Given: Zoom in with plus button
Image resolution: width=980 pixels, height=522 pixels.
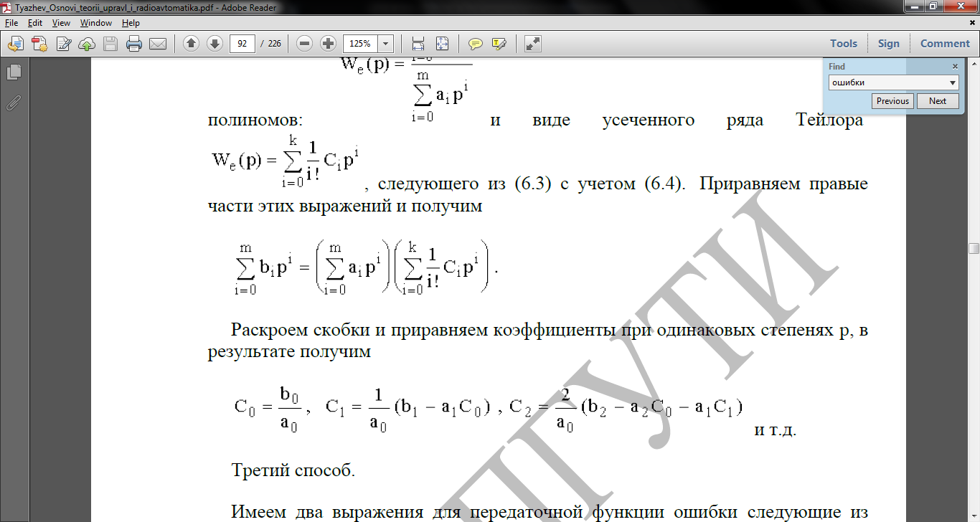Looking at the screenshot, I should pyautogui.click(x=328, y=44).
